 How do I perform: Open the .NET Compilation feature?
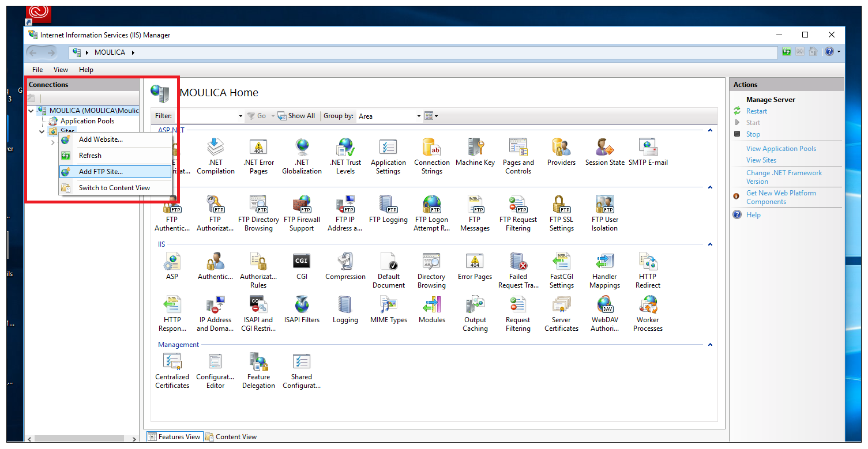pos(215,156)
